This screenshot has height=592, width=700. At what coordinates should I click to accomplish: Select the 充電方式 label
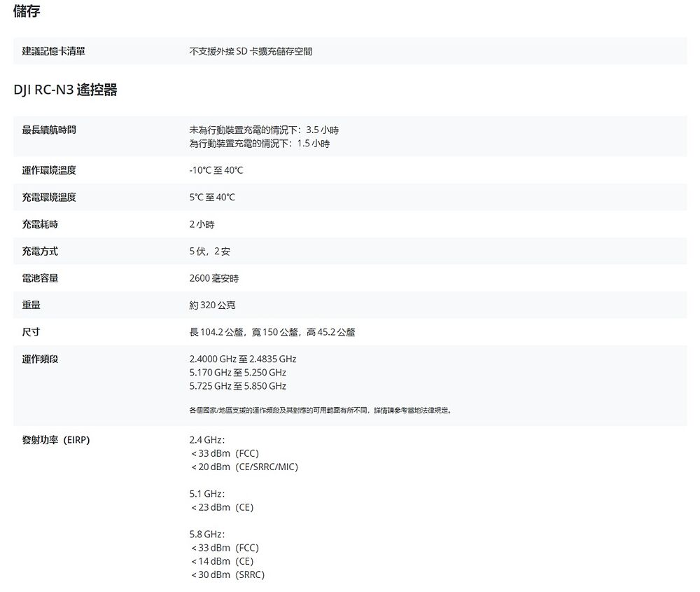point(40,251)
